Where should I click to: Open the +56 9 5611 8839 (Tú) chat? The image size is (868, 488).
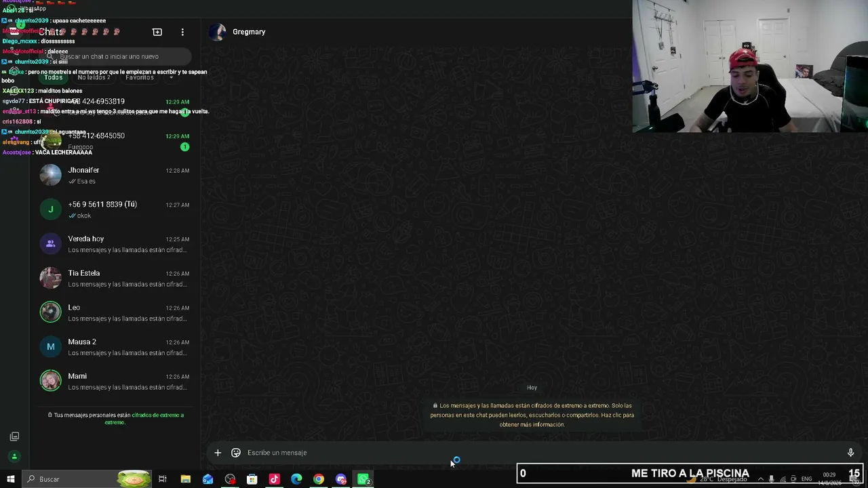pyautogui.click(x=115, y=209)
